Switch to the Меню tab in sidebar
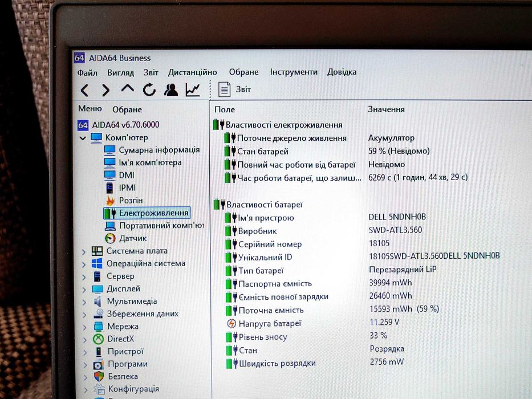The image size is (532, 399). pyautogui.click(x=90, y=108)
